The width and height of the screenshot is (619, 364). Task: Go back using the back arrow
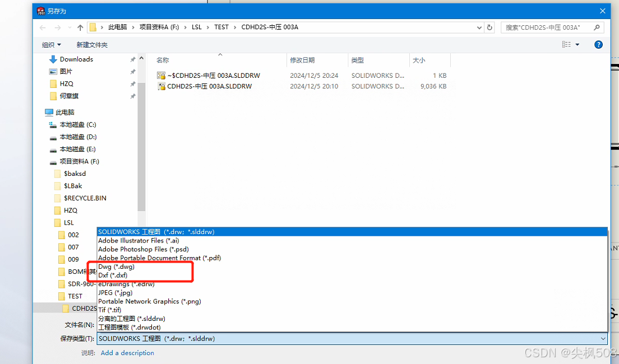43,27
